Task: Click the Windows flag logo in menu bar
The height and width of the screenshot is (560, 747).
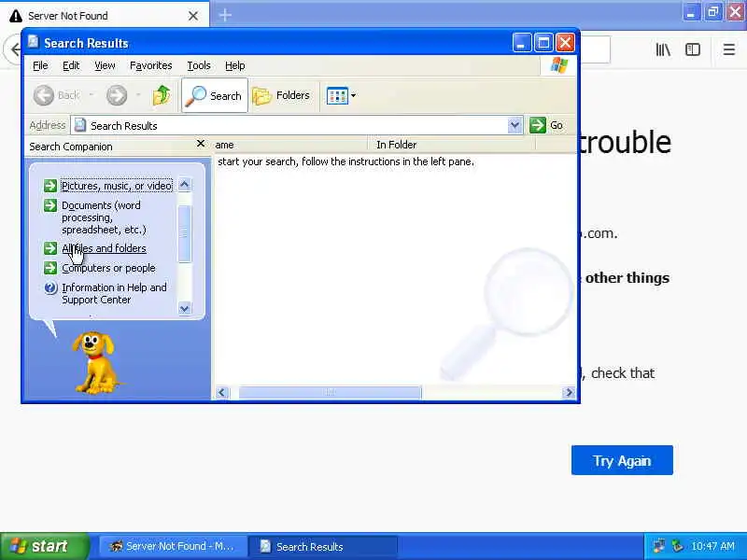Action: click(x=558, y=65)
